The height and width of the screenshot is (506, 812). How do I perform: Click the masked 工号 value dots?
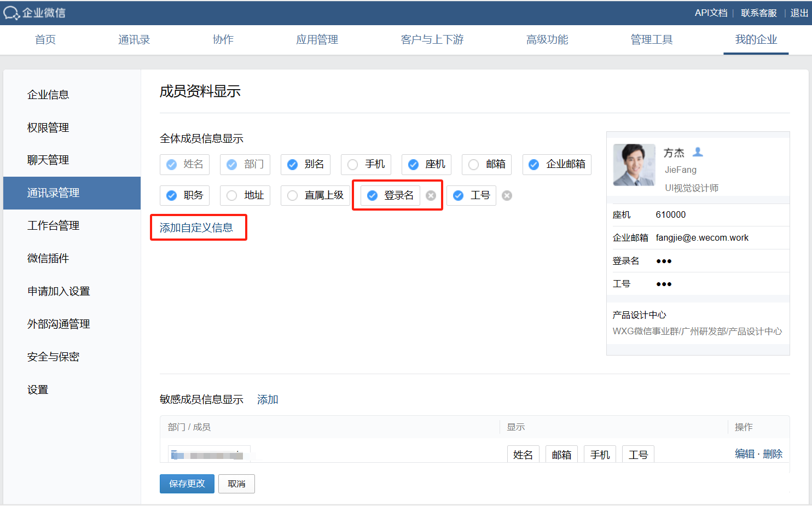[664, 284]
